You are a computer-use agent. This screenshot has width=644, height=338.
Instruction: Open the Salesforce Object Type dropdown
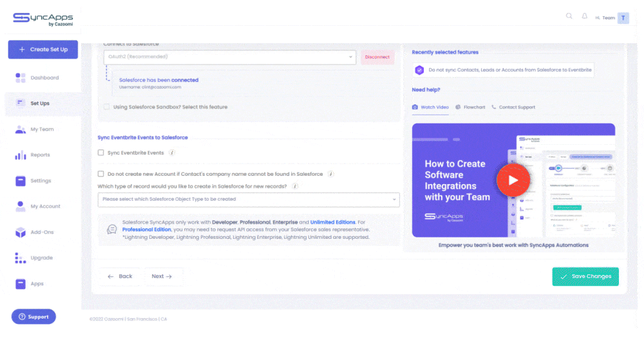click(249, 200)
